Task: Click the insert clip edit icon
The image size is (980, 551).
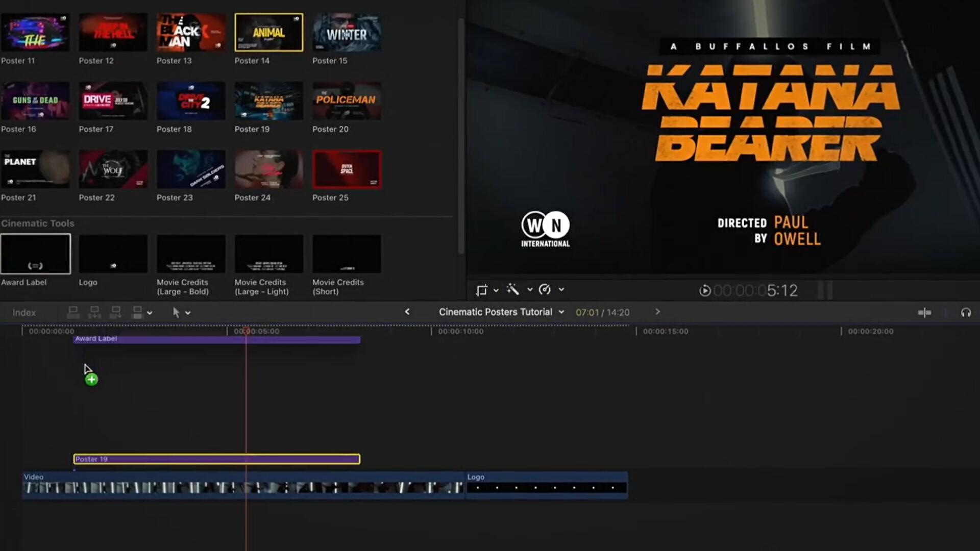Action: (x=94, y=312)
